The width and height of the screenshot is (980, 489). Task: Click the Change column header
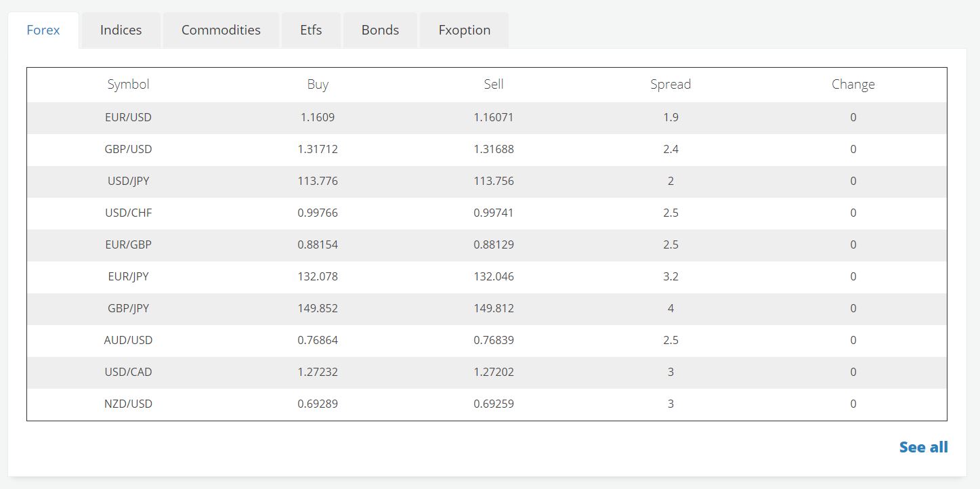point(853,85)
